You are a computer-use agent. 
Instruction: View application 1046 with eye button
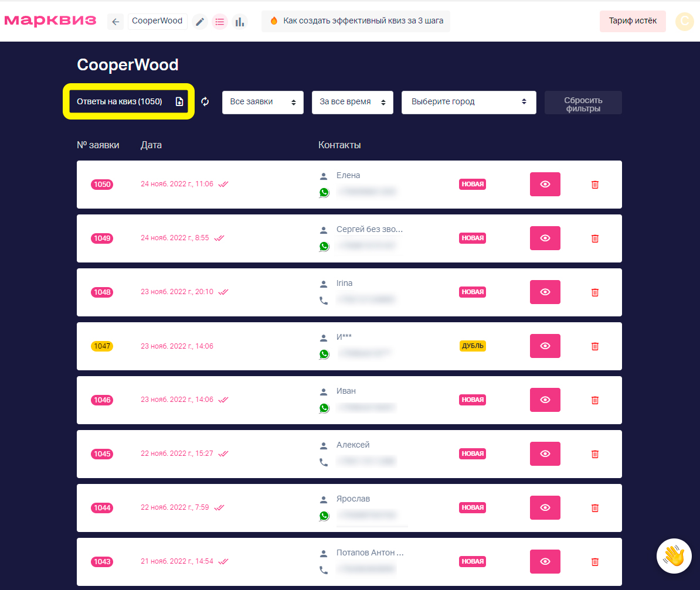(545, 400)
